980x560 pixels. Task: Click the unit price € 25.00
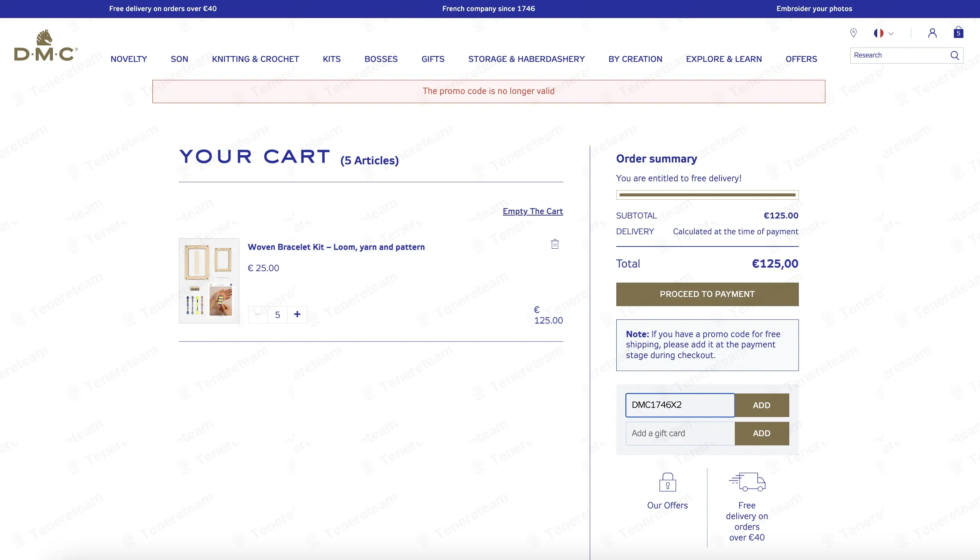[x=263, y=268]
